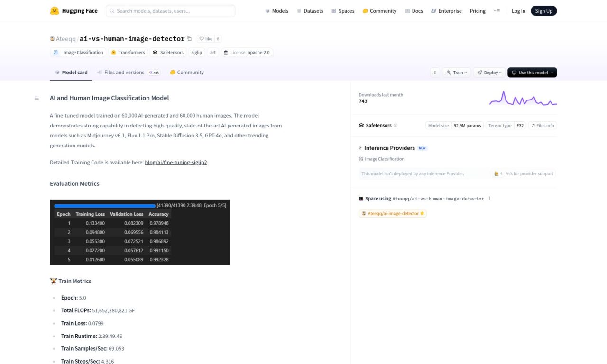This screenshot has width=607, height=364.
Task: Open Use this model dropdown
Action: click(532, 73)
